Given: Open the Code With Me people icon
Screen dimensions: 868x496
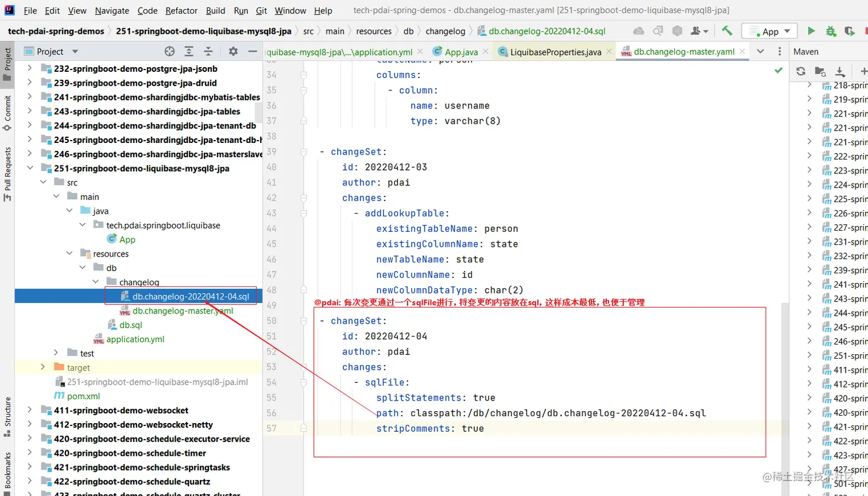Looking at the screenshot, I should pyautogui.click(x=699, y=31).
